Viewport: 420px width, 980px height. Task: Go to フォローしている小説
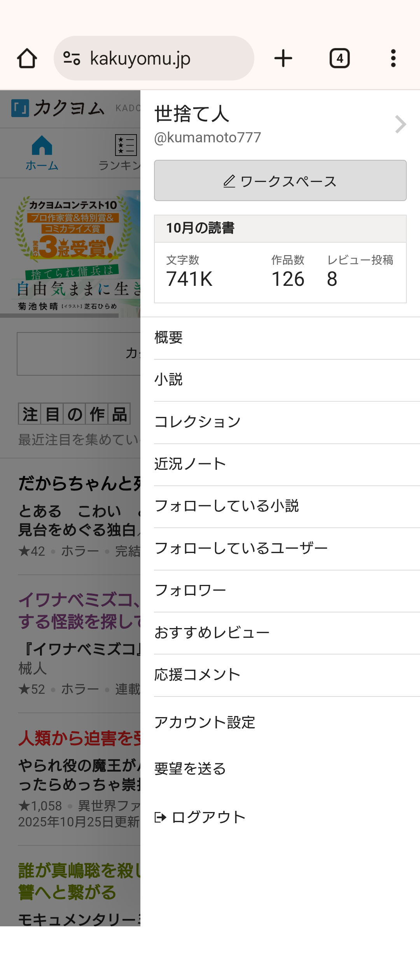coord(227,506)
